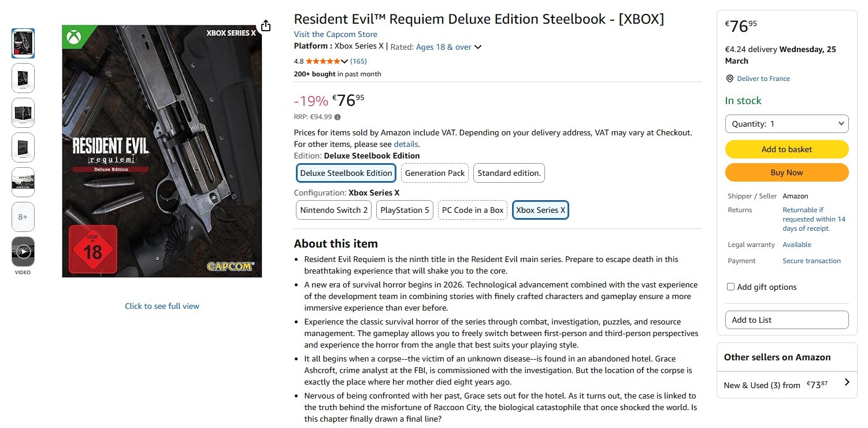Select the first product image thumbnail
This screenshot has width=868, height=428.
pyautogui.click(x=23, y=43)
